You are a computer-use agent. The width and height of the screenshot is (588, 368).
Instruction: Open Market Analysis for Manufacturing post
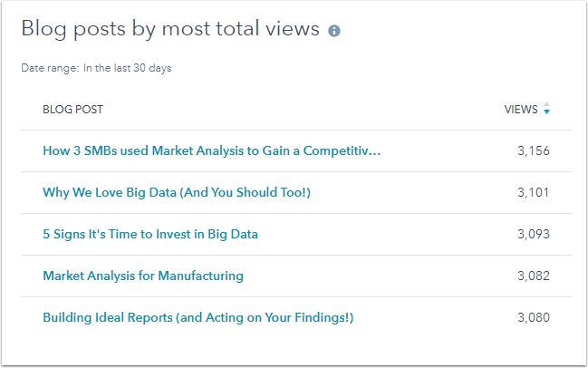click(143, 276)
